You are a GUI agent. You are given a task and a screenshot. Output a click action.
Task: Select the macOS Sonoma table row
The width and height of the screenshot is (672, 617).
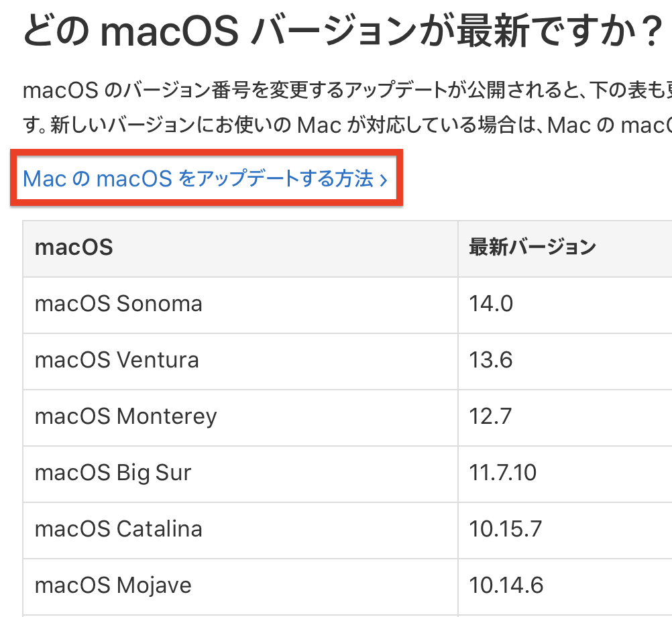click(x=119, y=304)
